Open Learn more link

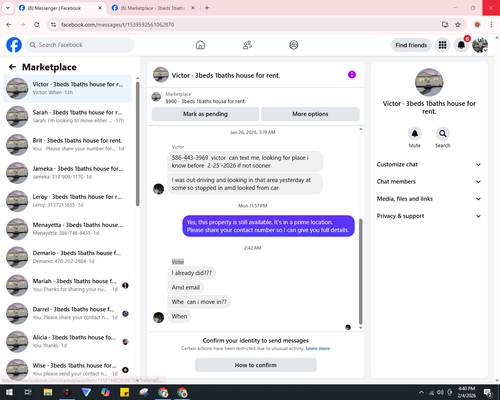coord(318,348)
